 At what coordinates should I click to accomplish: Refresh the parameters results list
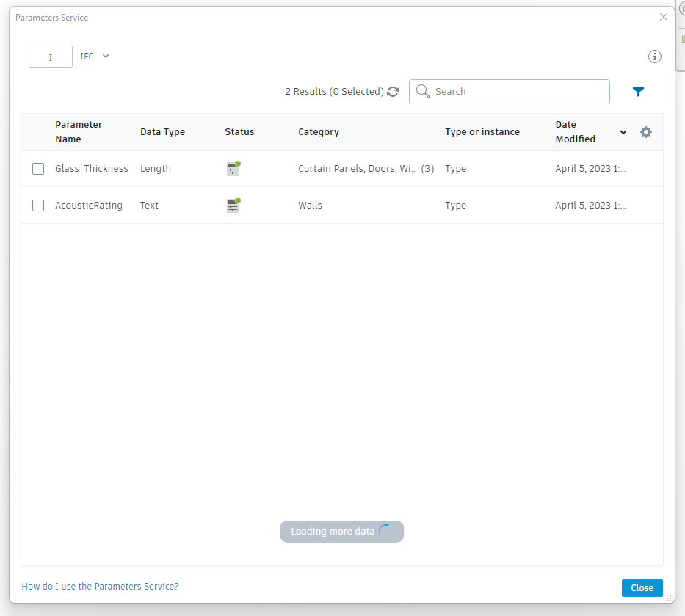coord(393,91)
